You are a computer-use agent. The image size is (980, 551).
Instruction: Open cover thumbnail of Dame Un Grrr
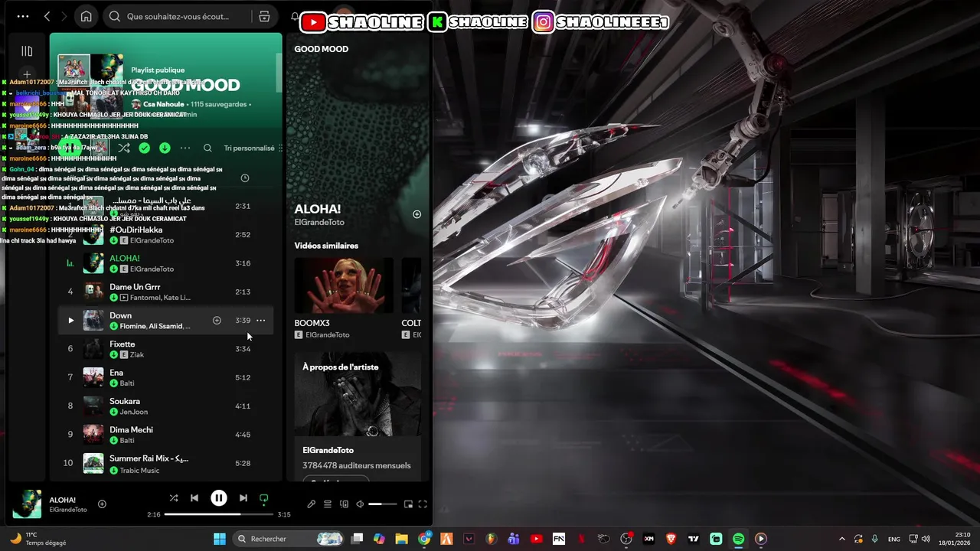[93, 292]
